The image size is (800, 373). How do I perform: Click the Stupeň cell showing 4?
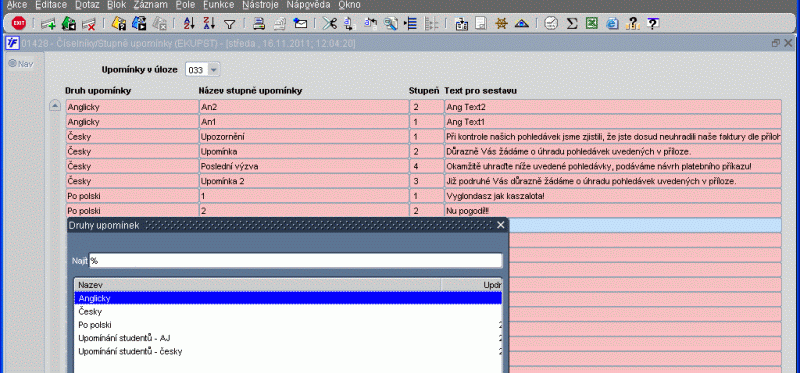pos(427,166)
